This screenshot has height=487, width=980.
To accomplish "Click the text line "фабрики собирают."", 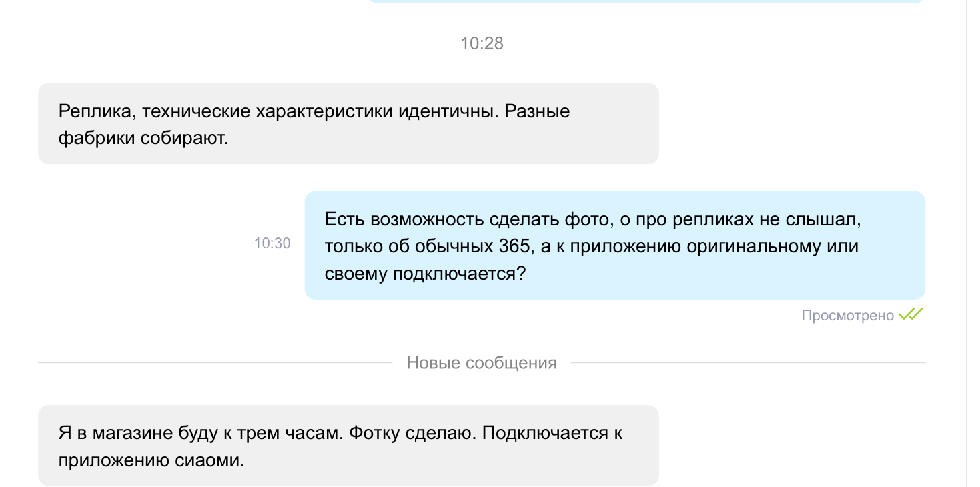I will click(x=143, y=138).
